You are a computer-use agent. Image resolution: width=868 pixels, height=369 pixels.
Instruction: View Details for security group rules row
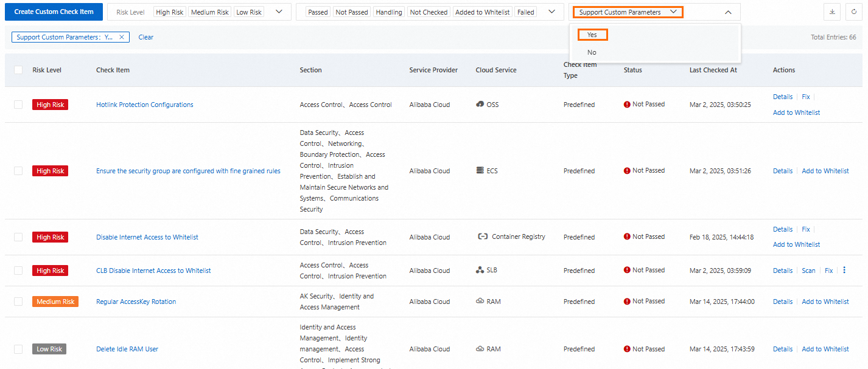783,171
